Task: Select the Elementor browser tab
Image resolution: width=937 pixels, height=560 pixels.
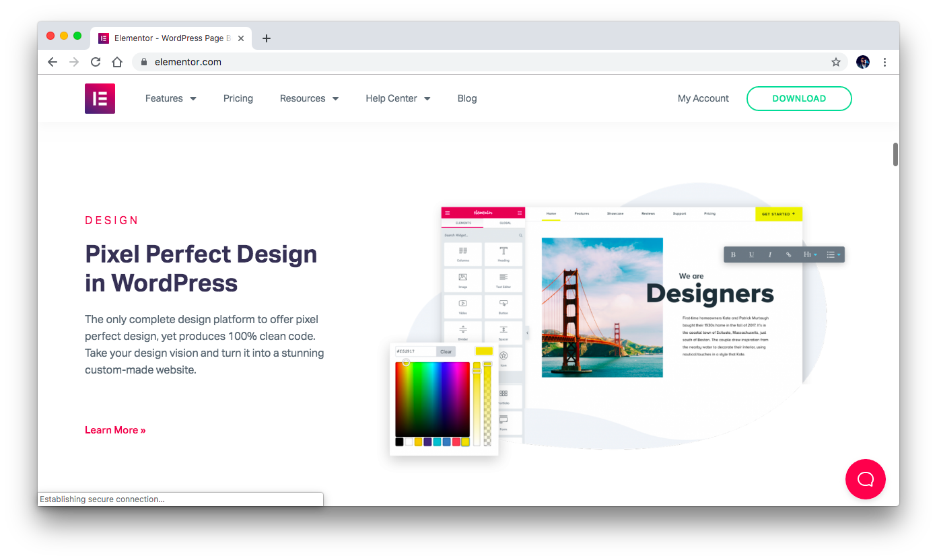Action: (x=171, y=38)
